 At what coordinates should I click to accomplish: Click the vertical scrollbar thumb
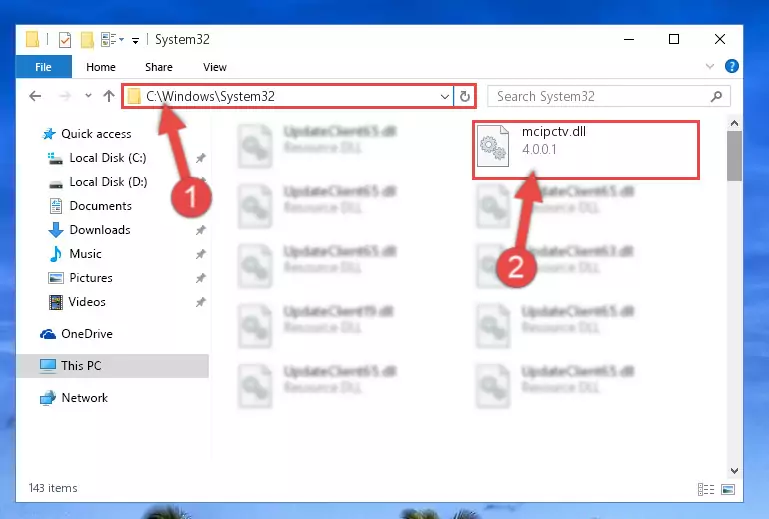[734, 156]
